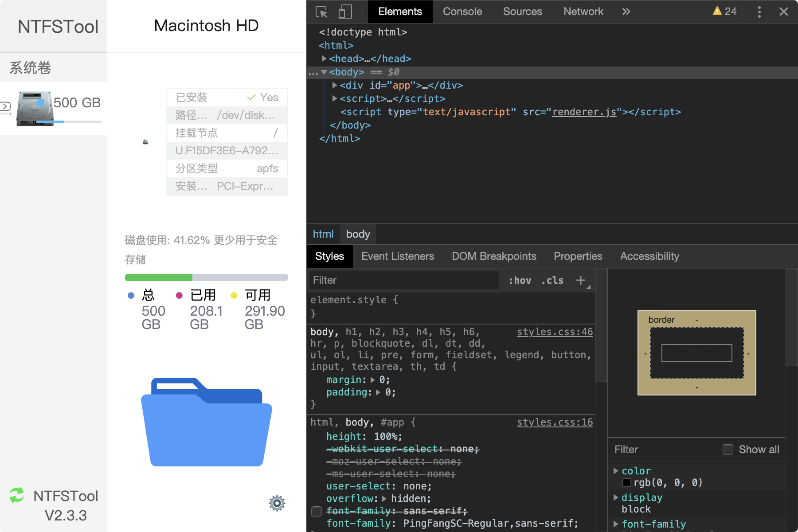Expand the head element node
Viewport: 798px width, 532px height.
(324, 59)
